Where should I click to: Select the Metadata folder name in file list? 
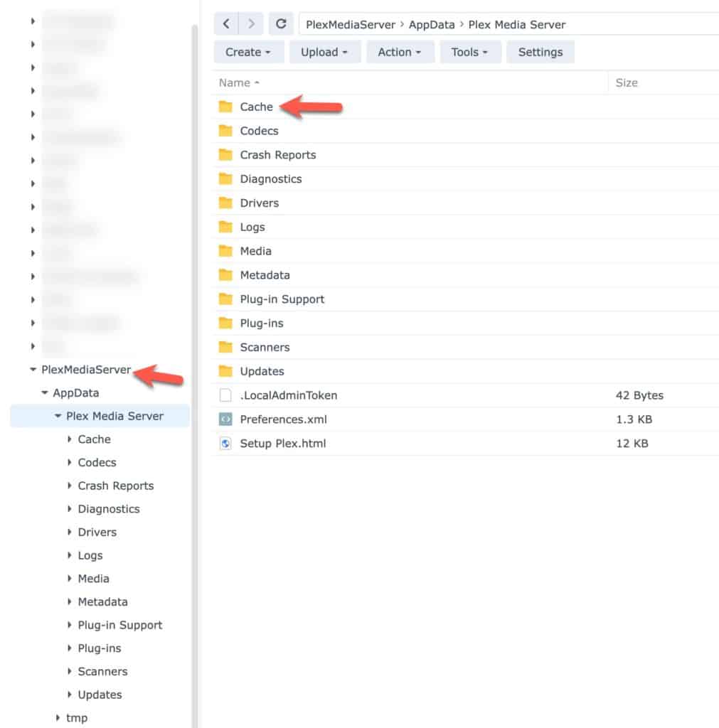pyautogui.click(x=265, y=275)
